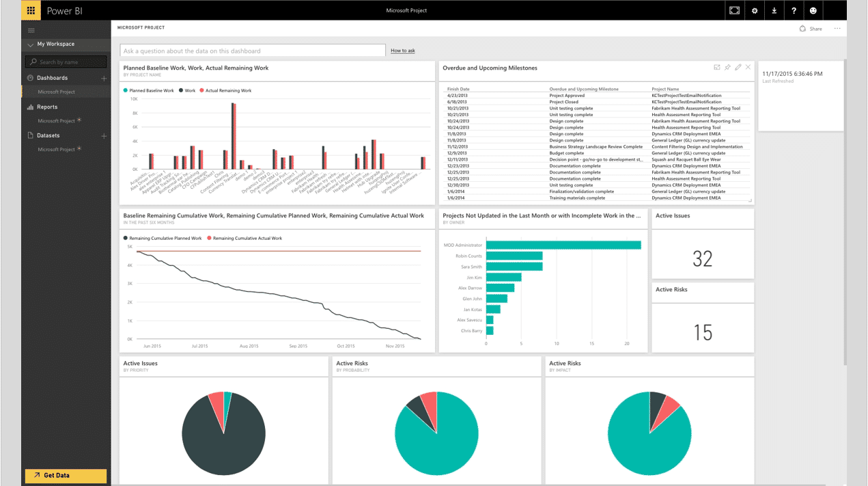Select Microsoft Project under Datasets
868x486 pixels.
click(56, 150)
